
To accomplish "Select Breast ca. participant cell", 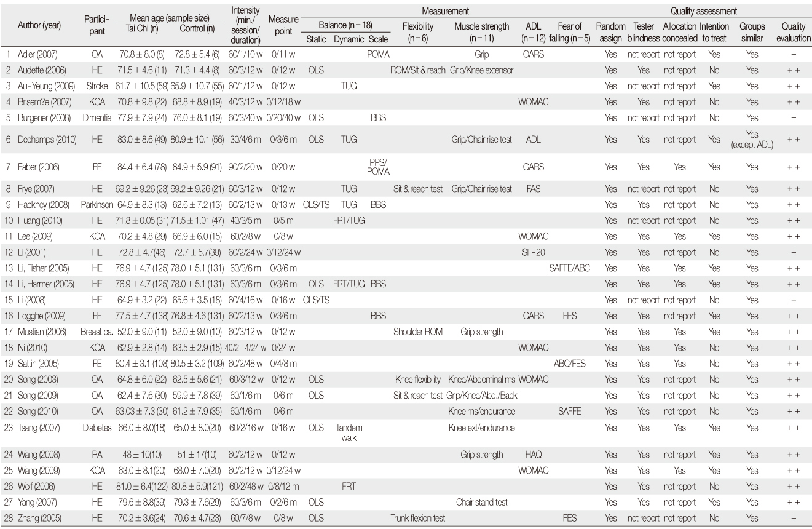I will [97, 333].
